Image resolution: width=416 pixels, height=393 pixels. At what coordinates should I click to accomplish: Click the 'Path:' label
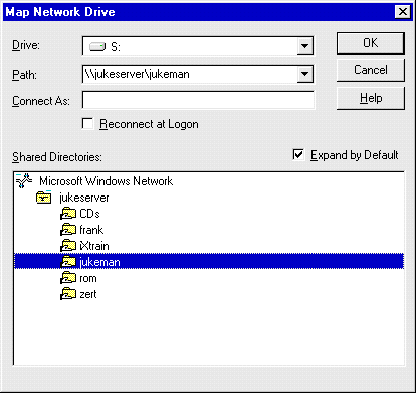click(24, 75)
